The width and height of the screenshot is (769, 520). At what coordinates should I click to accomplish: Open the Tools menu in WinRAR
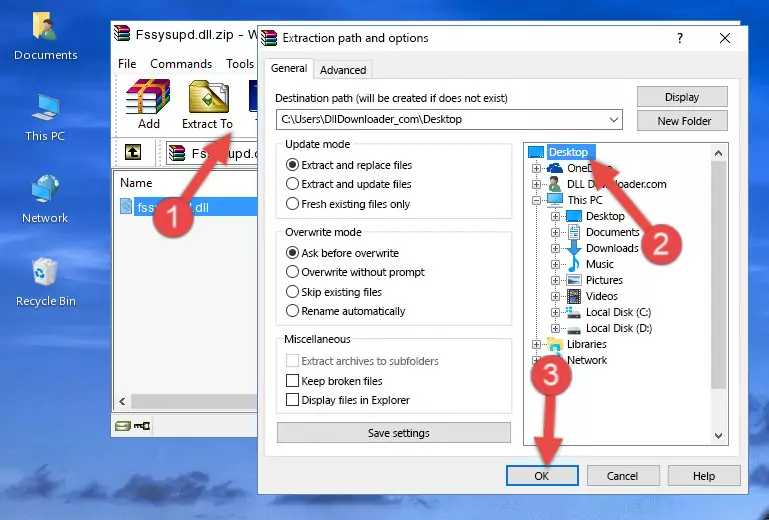pyautogui.click(x=240, y=64)
